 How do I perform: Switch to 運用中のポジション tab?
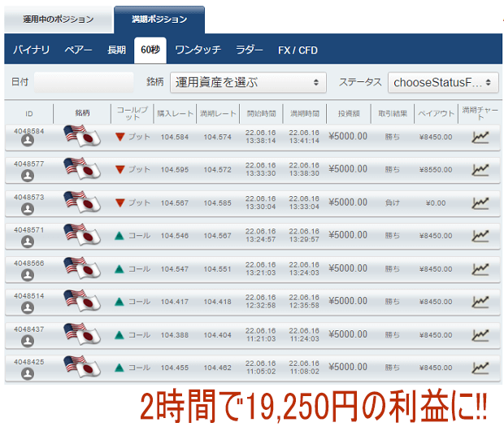tap(59, 20)
